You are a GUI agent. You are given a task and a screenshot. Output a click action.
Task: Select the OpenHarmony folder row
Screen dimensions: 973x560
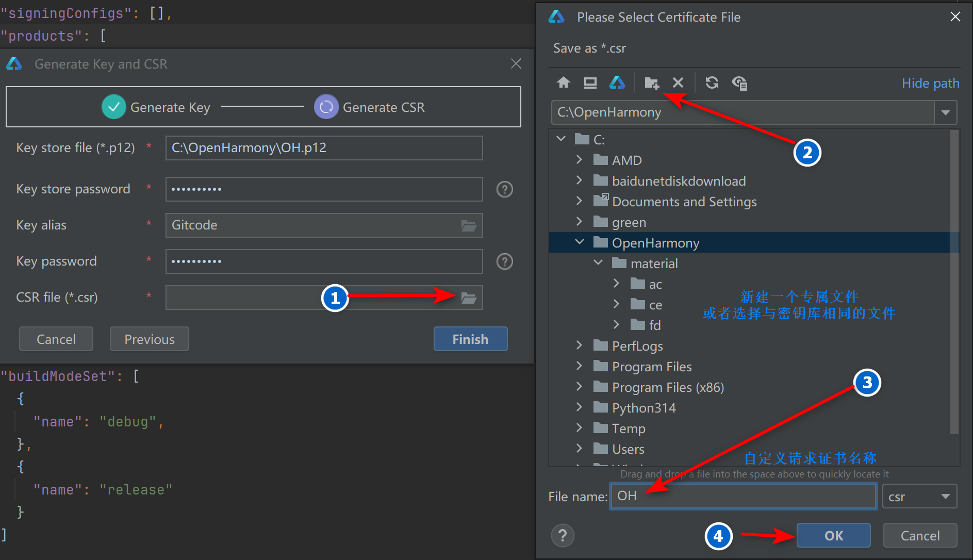pos(750,243)
